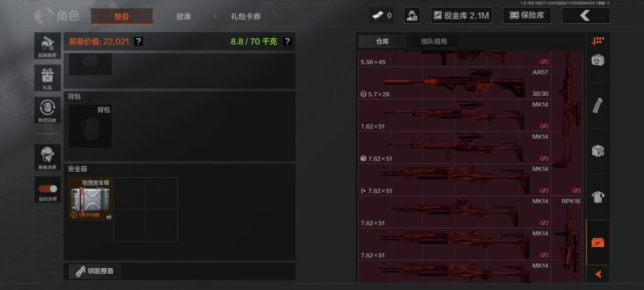
Task: Open the 礼包 gift box icon
Action: pyautogui.click(x=47, y=78)
